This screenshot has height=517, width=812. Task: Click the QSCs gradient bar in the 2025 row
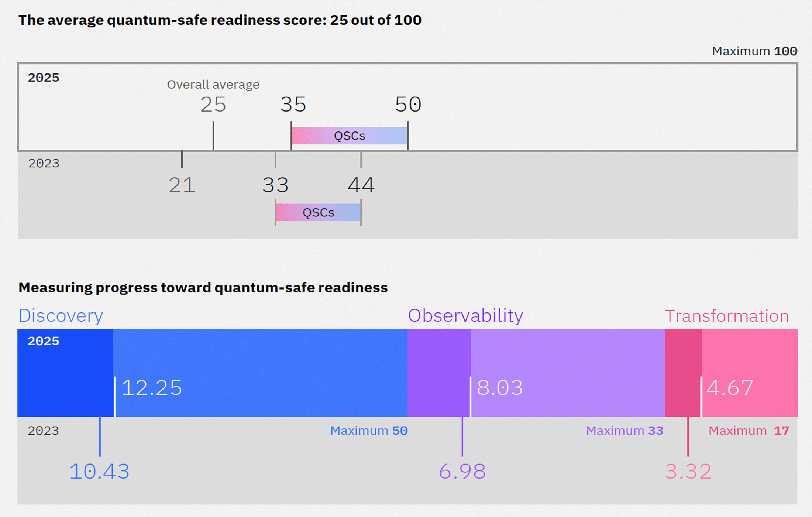(x=350, y=136)
